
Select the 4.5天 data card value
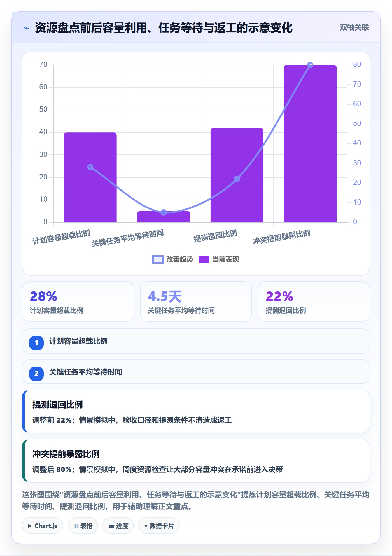(165, 296)
